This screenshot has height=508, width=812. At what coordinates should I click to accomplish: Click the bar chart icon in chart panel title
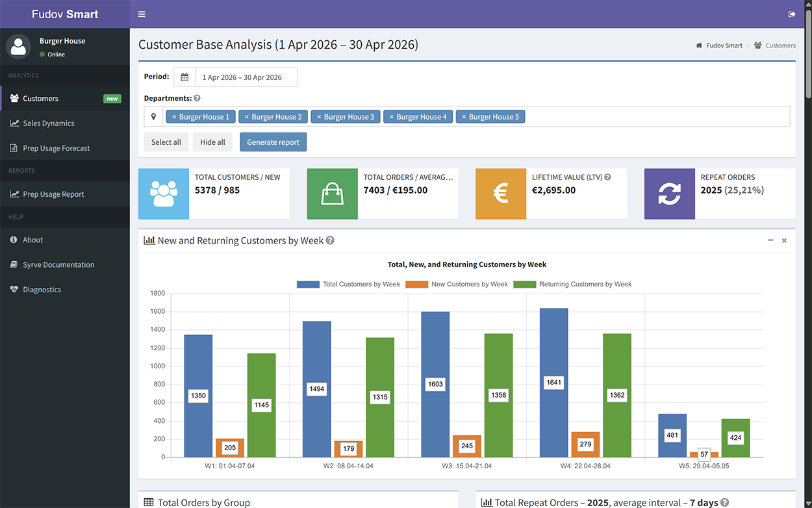149,240
